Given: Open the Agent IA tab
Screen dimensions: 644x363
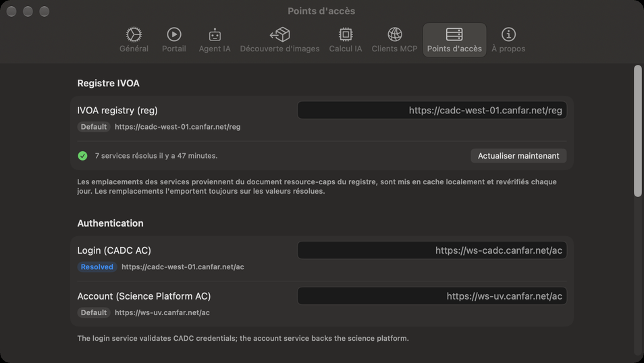Looking at the screenshot, I should pyautogui.click(x=215, y=40).
